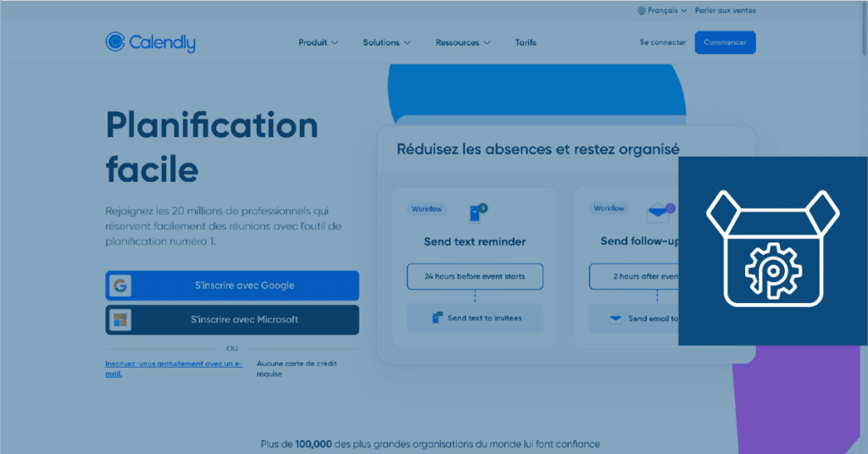Click the Microsoft logo icon
The height and width of the screenshot is (454, 868).
[120, 319]
